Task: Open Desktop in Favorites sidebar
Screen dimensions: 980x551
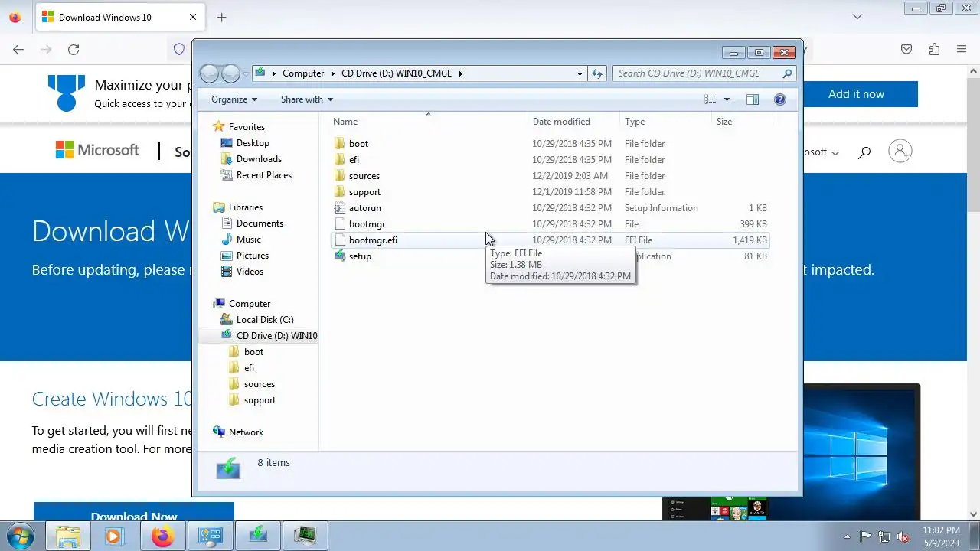Action: click(x=253, y=143)
